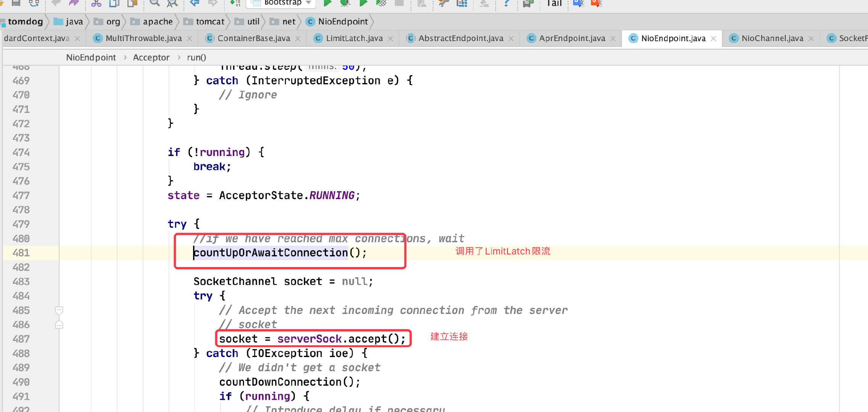Viewport: 868px width, 412px height.
Task: Click the Build project icon
Action: click(235, 3)
